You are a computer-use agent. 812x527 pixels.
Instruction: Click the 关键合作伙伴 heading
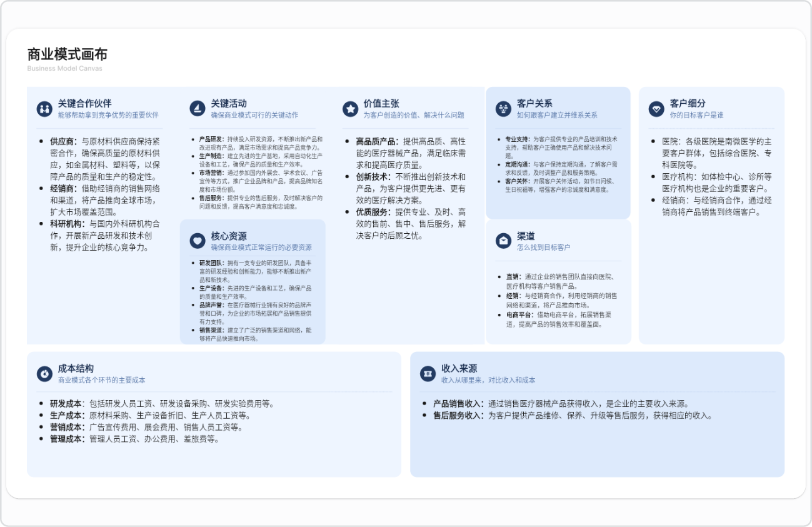(85, 103)
